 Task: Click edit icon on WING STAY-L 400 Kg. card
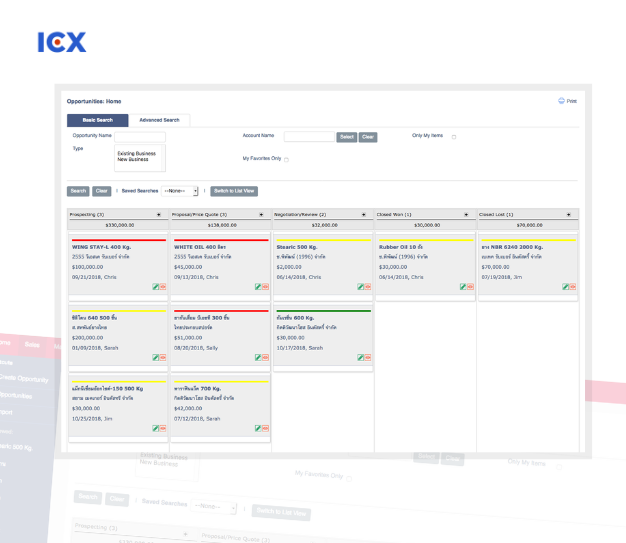[156, 287]
